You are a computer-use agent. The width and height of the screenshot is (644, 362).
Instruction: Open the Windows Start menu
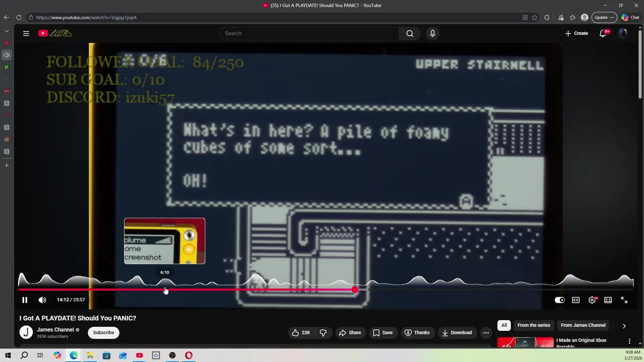8,355
